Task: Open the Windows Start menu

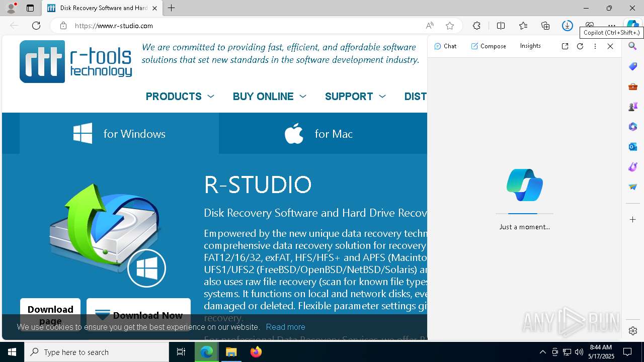Action: [x=12, y=352]
